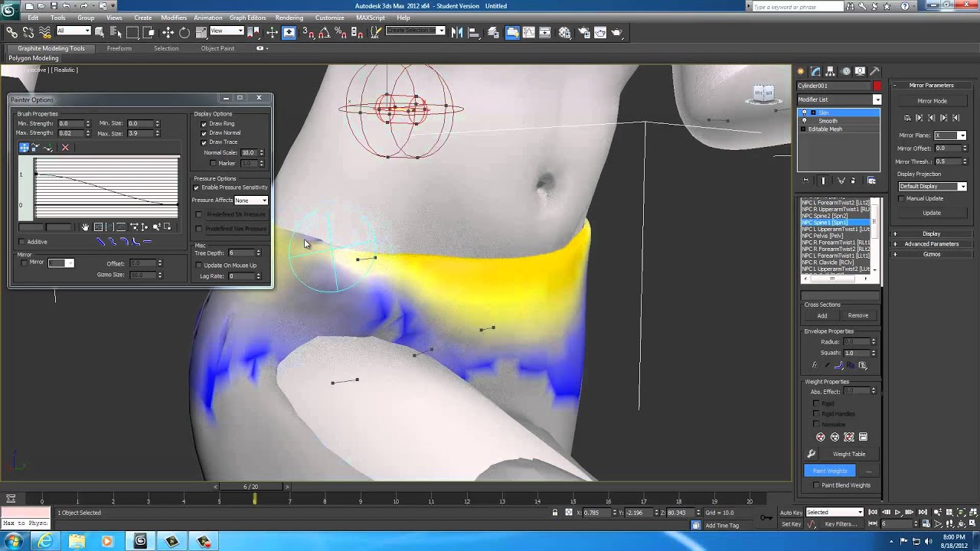Click the time slider at frame 6/20
The height and width of the screenshot is (551, 980).
click(250, 487)
